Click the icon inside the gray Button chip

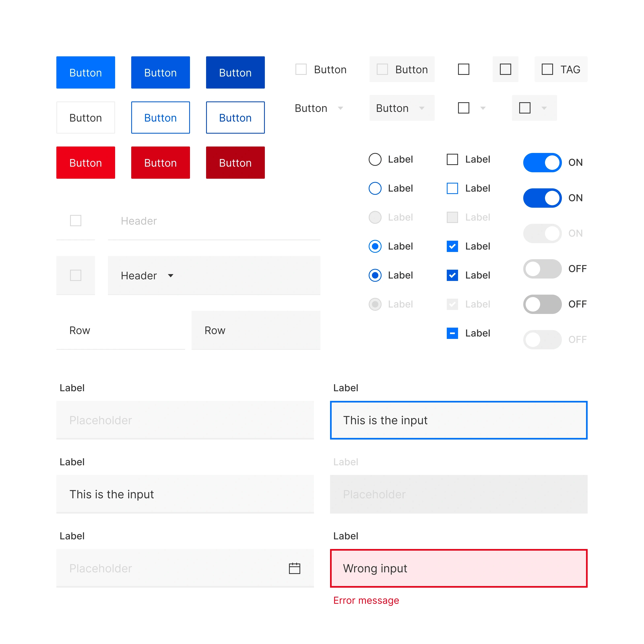tap(382, 69)
